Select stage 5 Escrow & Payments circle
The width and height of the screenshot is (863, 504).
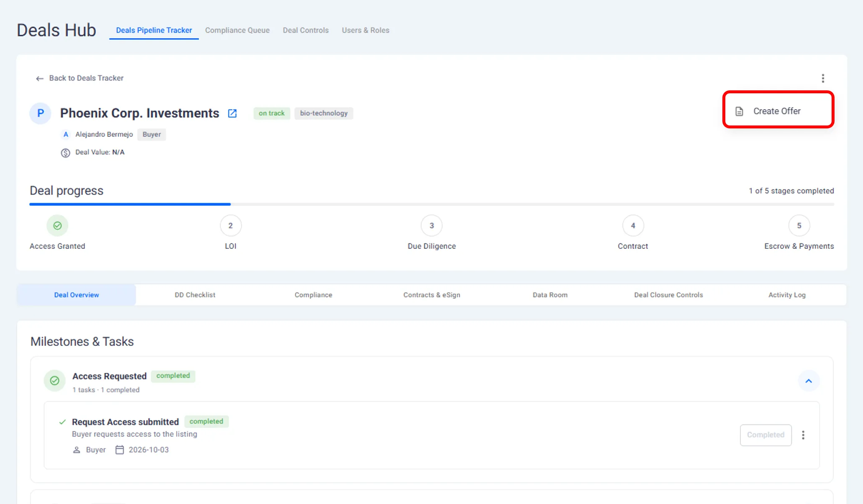[x=799, y=225]
